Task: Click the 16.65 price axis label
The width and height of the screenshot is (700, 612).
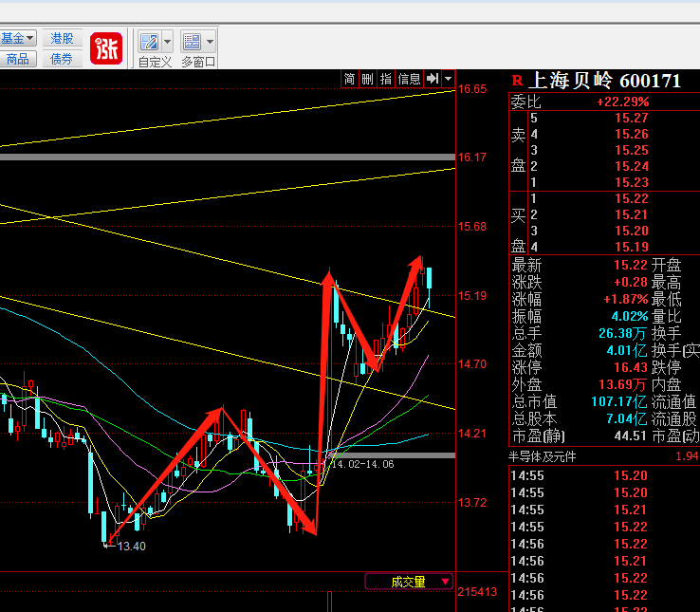Action: (472, 89)
